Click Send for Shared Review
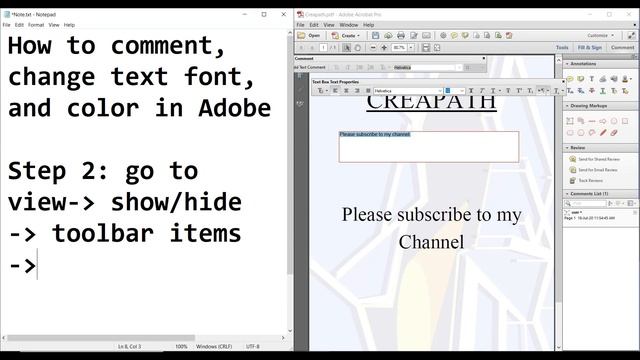Image resolution: width=640 pixels, height=360 pixels. pyautogui.click(x=594, y=159)
